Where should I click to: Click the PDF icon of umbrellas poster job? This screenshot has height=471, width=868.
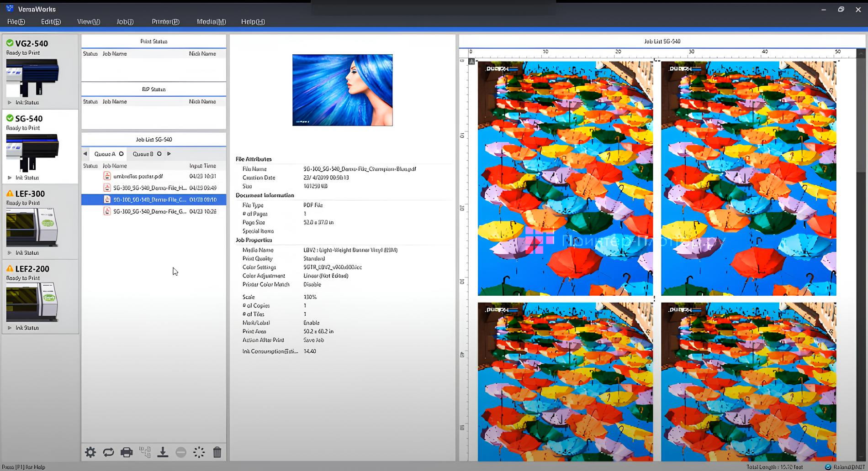tap(107, 176)
